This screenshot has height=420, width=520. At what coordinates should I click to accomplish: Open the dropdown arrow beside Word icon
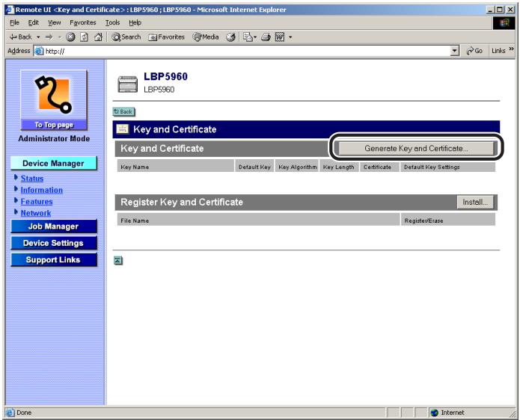[290, 37]
